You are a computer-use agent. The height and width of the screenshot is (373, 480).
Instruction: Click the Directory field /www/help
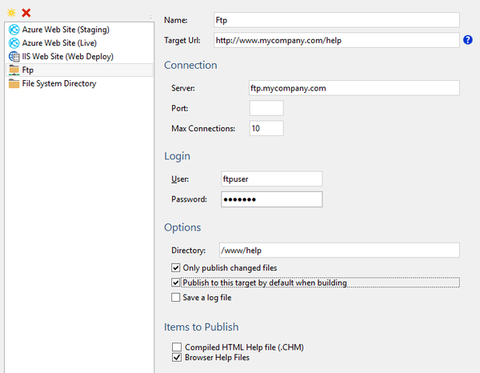click(339, 250)
